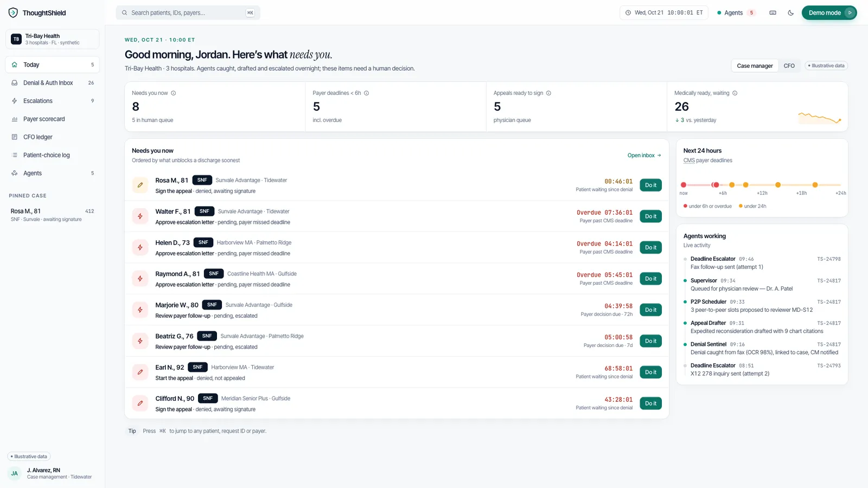Show info for Medically ready, waiting

click(x=735, y=93)
